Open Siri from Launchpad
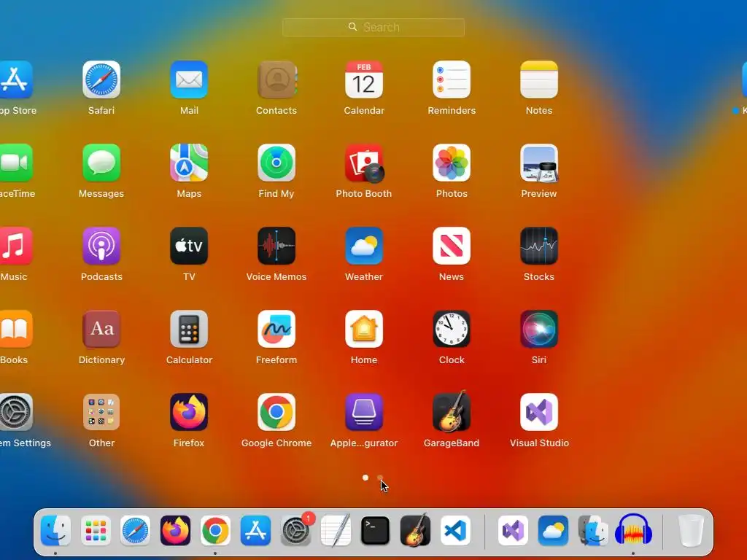 [539, 329]
